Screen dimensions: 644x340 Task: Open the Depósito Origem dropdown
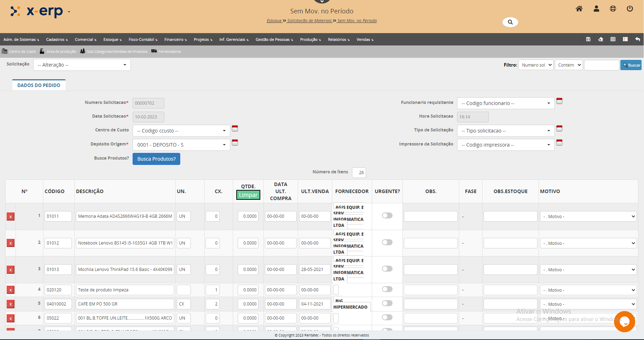click(x=181, y=145)
